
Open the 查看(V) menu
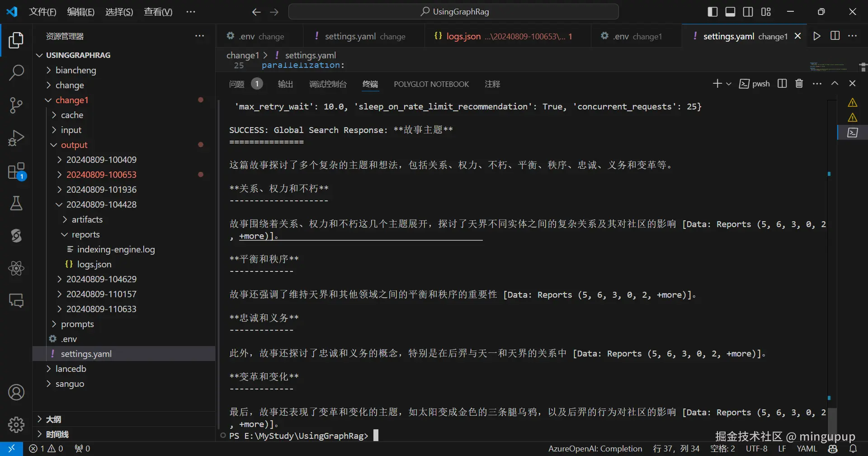click(158, 12)
